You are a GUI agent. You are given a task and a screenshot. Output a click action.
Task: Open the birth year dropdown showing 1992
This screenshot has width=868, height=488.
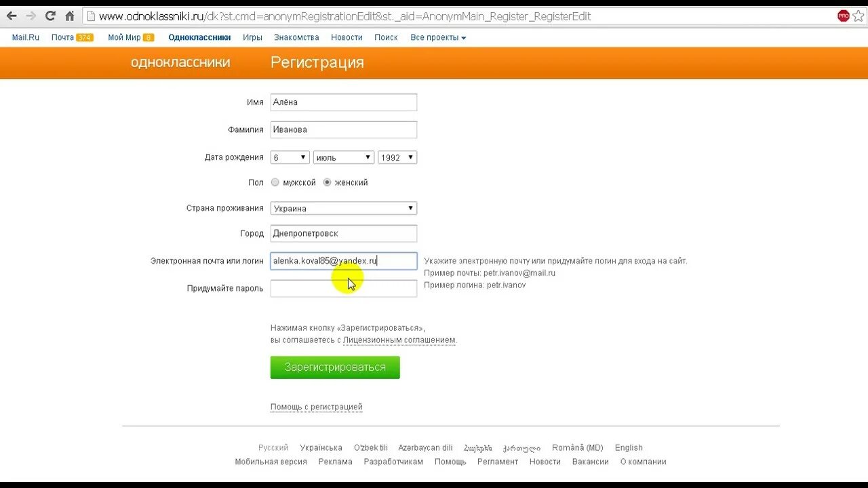coord(397,157)
